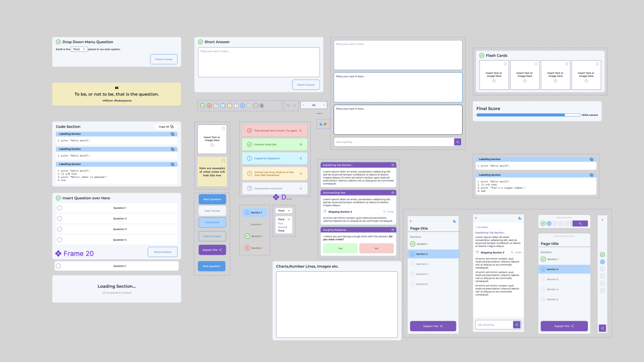
Task: Toggle the moon and sun theme switch
Action: 323,124
